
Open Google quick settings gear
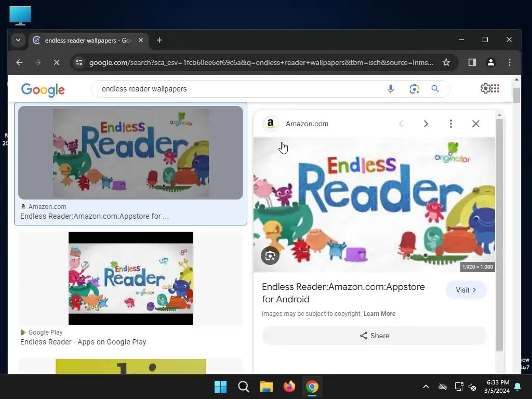(486, 88)
